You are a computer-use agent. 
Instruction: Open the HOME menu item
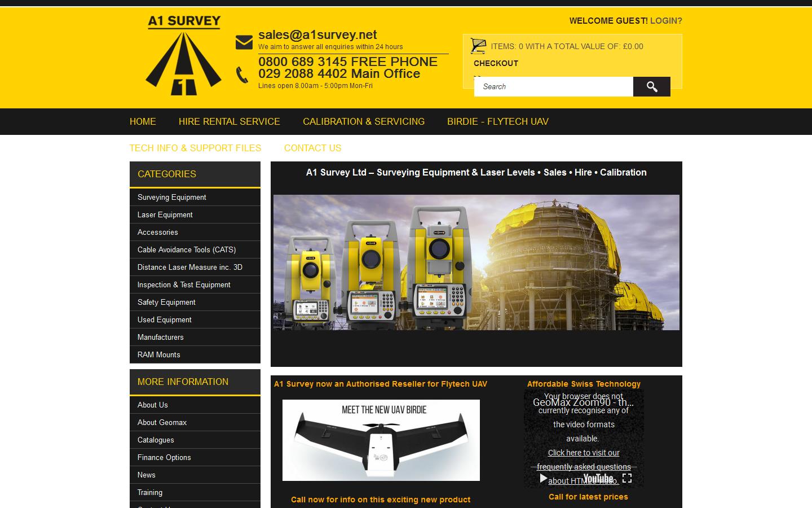coord(143,121)
